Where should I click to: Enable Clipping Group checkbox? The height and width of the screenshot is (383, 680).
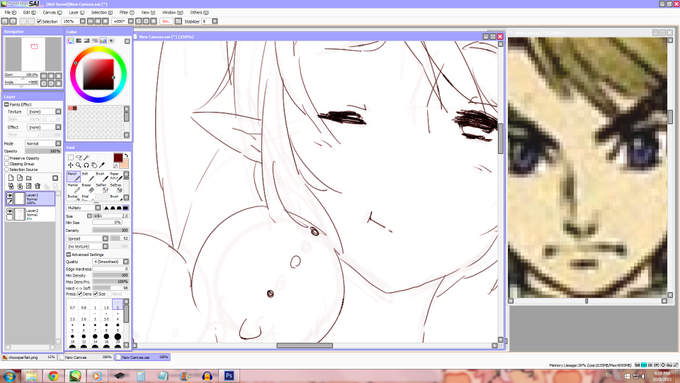pyautogui.click(x=7, y=164)
